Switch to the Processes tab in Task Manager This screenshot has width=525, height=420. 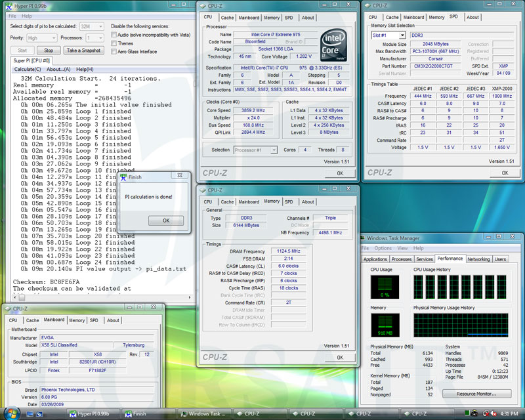point(403,259)
